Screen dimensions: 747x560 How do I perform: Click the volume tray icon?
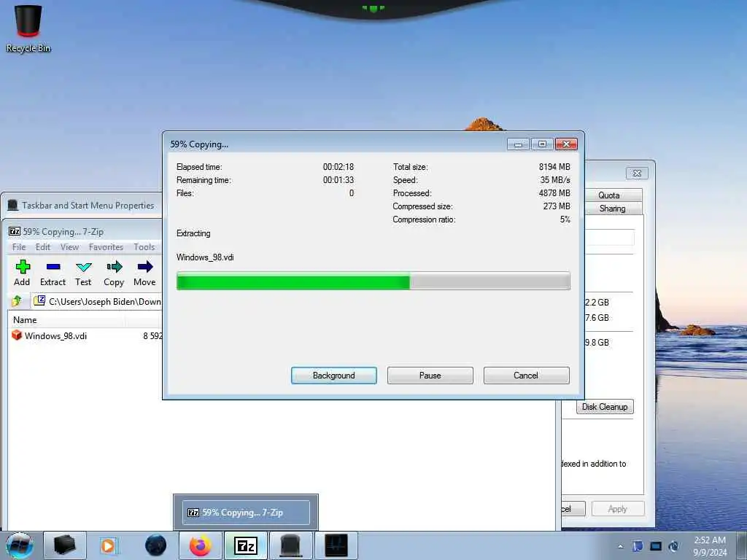coord(673,546)
